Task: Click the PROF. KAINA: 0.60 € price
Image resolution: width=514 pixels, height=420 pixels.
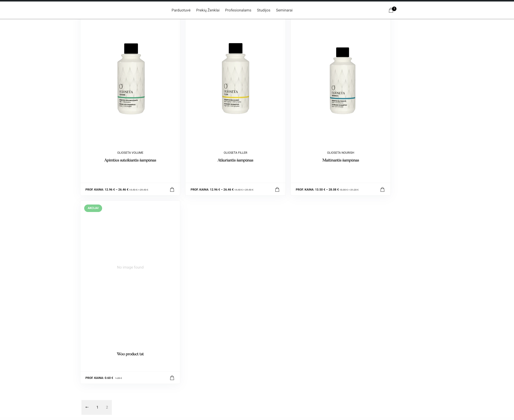Action: (99, 378)
